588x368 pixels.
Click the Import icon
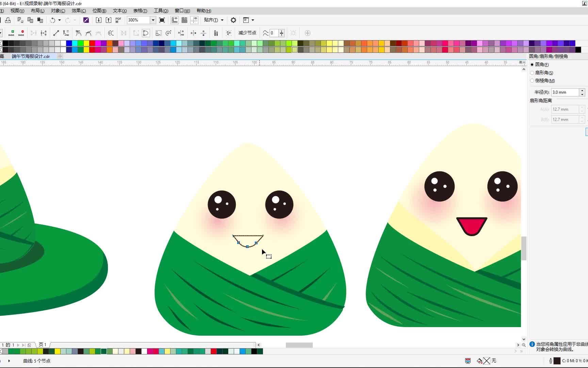[99, 20]
